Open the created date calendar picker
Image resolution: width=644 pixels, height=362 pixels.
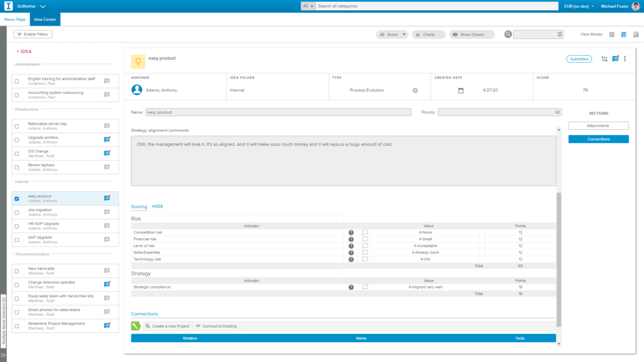(x=460, y=90)
